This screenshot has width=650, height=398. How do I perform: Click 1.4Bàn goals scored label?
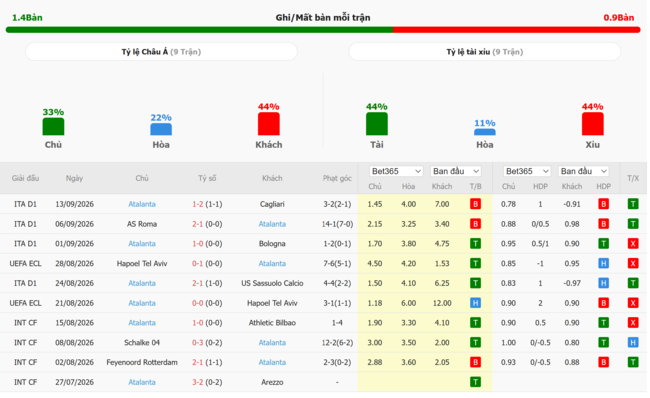[27, 17]
